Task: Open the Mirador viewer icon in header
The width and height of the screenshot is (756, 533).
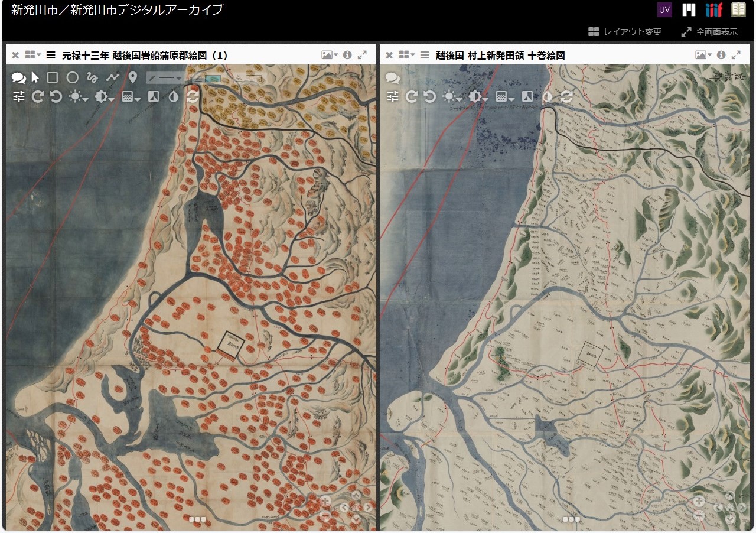Action: coord(689,10)
